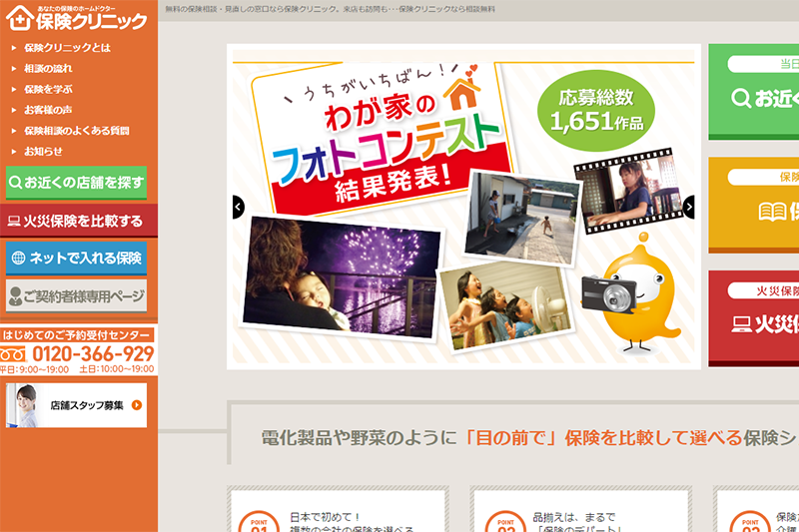Click the business hours text 平日:9:00~19:00
799x532 pixels.
pyautogui.click(x=34, y=369)
